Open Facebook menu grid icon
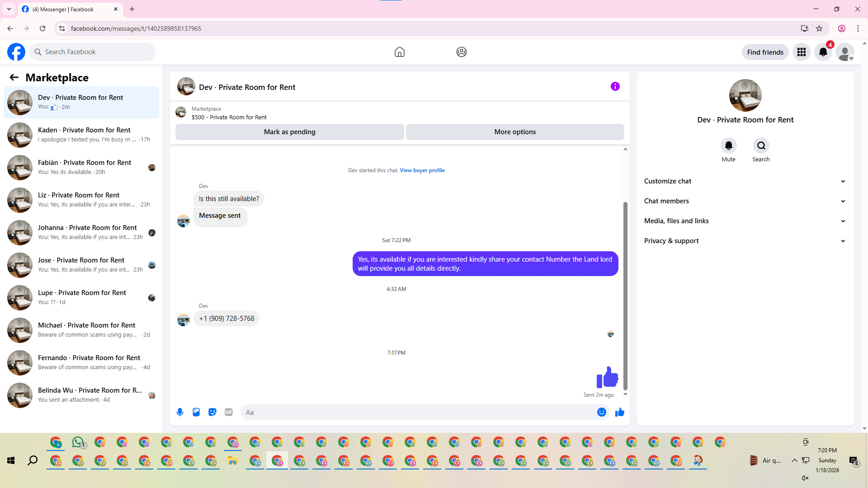Screen dimensions: 868x488 (x=802, y=52)
